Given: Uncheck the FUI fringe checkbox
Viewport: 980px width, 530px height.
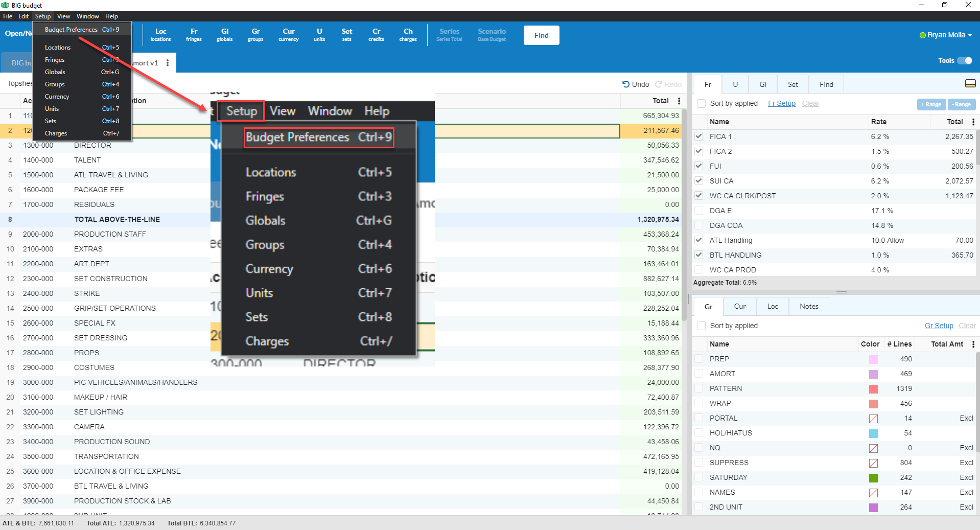Looking at the screenshot, I should point(699,166).
